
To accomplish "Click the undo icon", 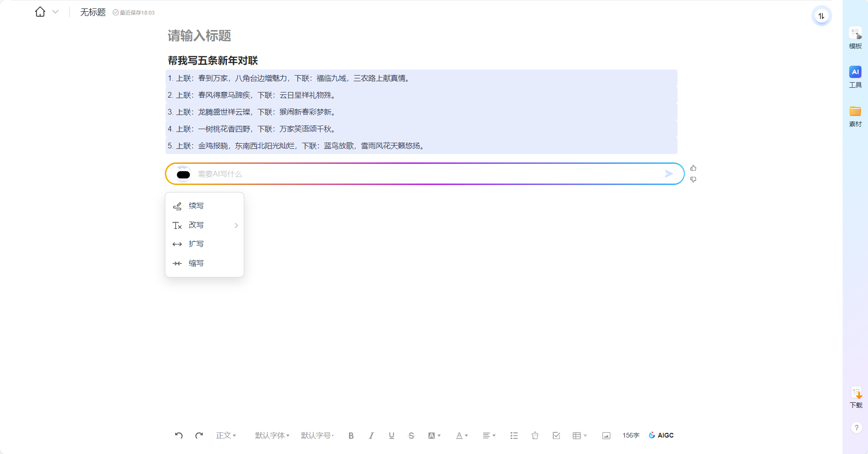I will 178,435.
